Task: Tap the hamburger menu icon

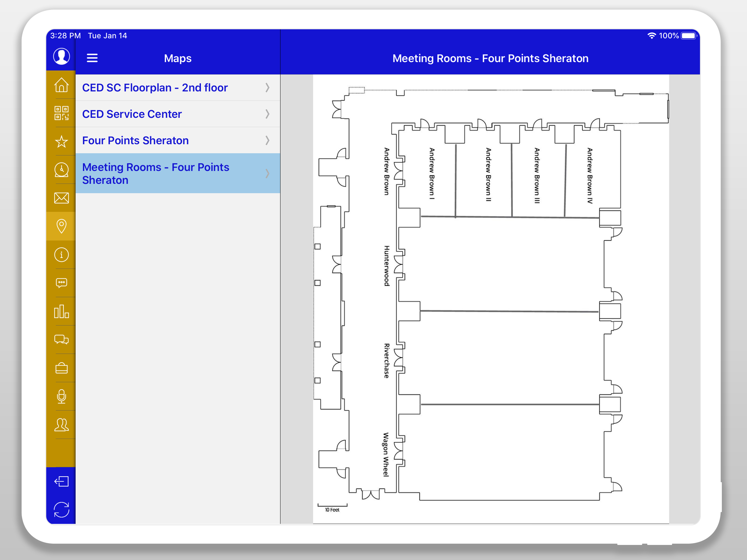Action: coord(92,58)
